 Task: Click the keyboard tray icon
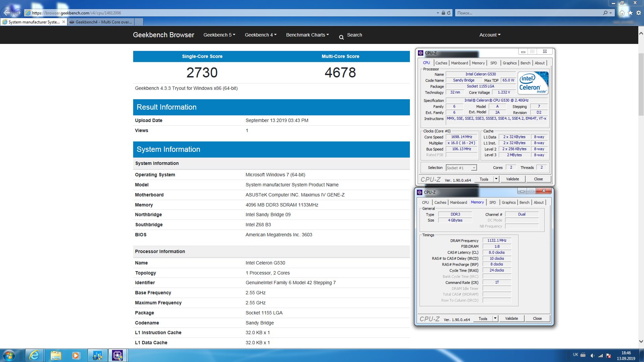[583, 355]
